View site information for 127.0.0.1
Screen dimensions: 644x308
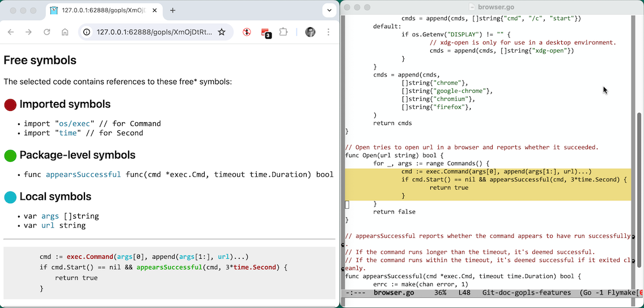tap(87, 32)
